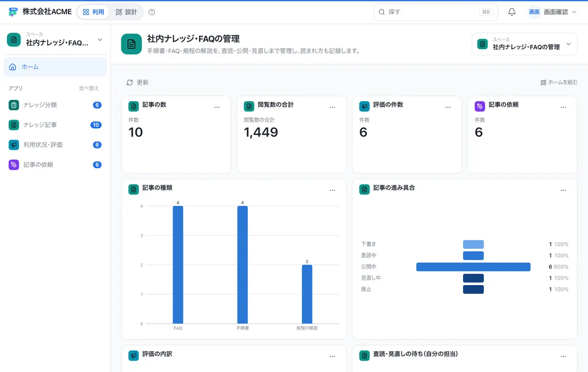Click the 査読中 funnel bar
Image resolution: width=588 pixels, height=372 pixels.
[x=473, y=256]
